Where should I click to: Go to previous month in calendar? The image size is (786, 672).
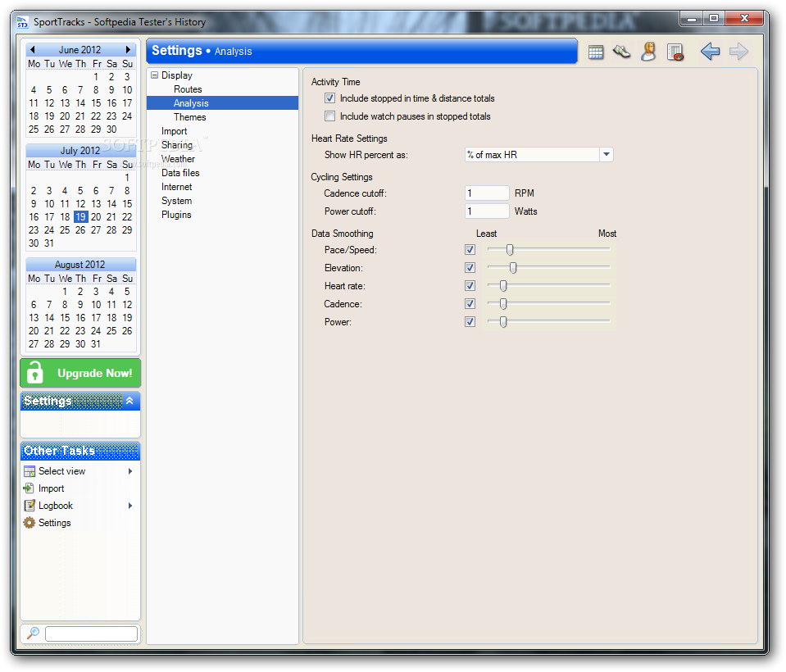point(33,50)
